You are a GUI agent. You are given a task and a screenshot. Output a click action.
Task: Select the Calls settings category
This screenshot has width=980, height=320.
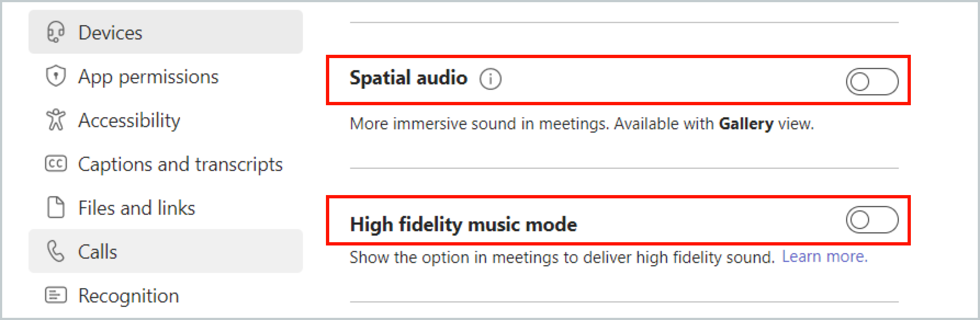point(98,252)
